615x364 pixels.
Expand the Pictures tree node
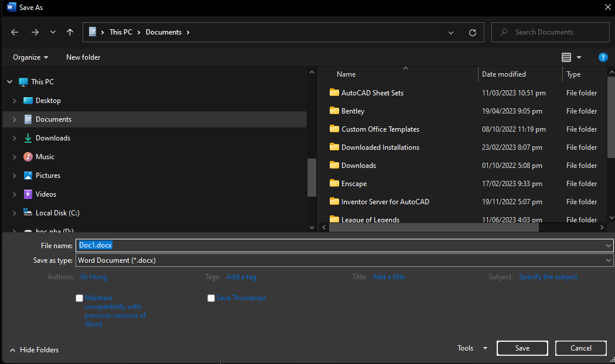[14, 176]
